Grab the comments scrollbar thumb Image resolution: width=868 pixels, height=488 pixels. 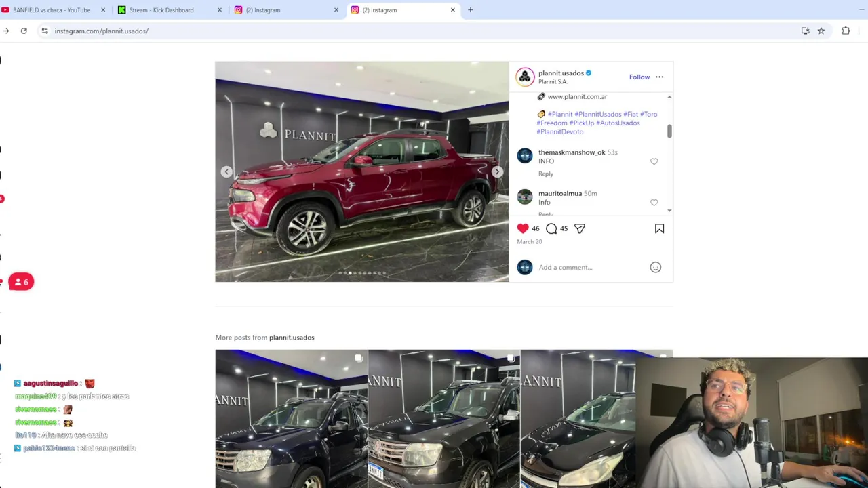click(x=669, y=131)
